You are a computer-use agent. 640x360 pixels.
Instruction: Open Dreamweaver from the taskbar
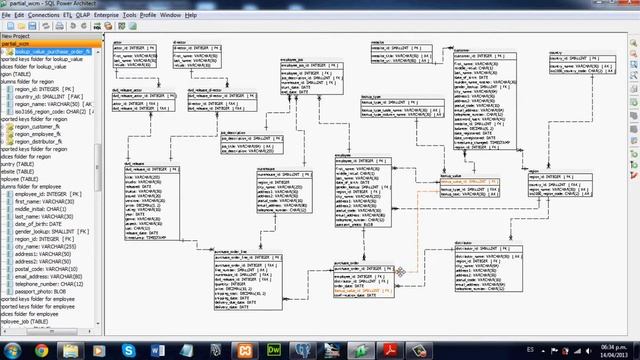pyautogui.click(x=274, y=350)
